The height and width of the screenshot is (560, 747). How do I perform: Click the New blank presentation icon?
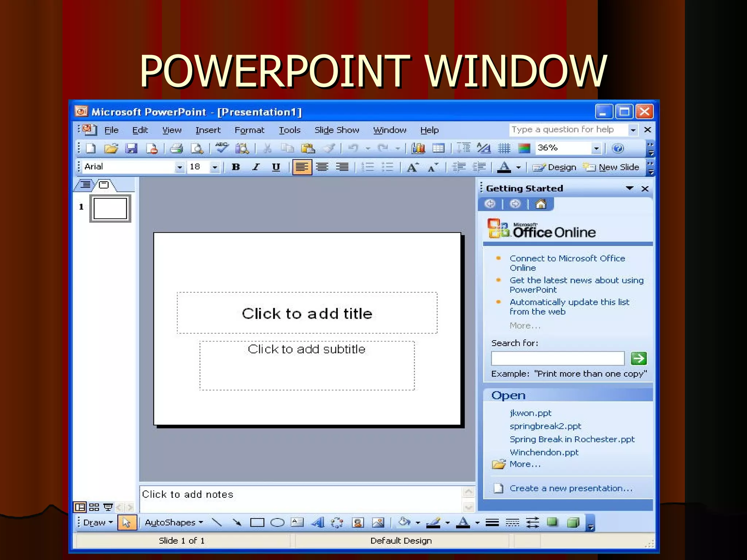pyautogui.click(x=90, y=148)
